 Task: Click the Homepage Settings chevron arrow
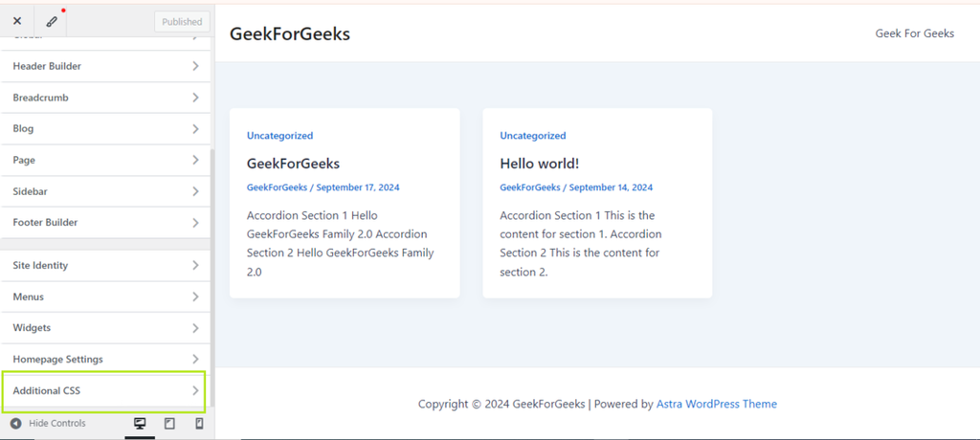click(195, 359)
